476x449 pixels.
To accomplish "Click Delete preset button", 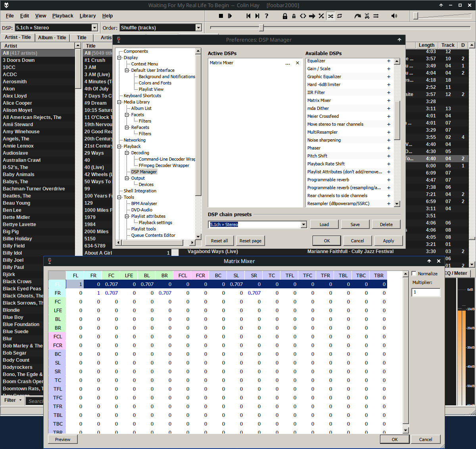I will coord(386,224).
